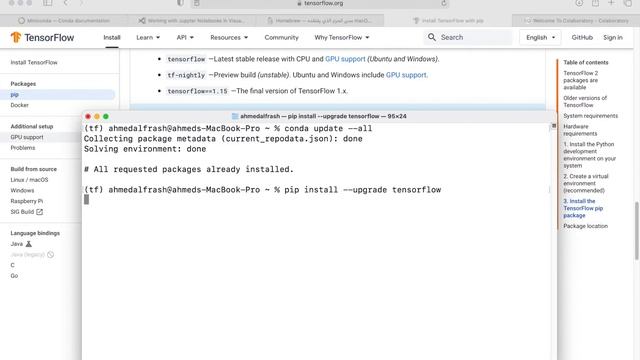Click the TensorFlow logo

pos(42,38)
